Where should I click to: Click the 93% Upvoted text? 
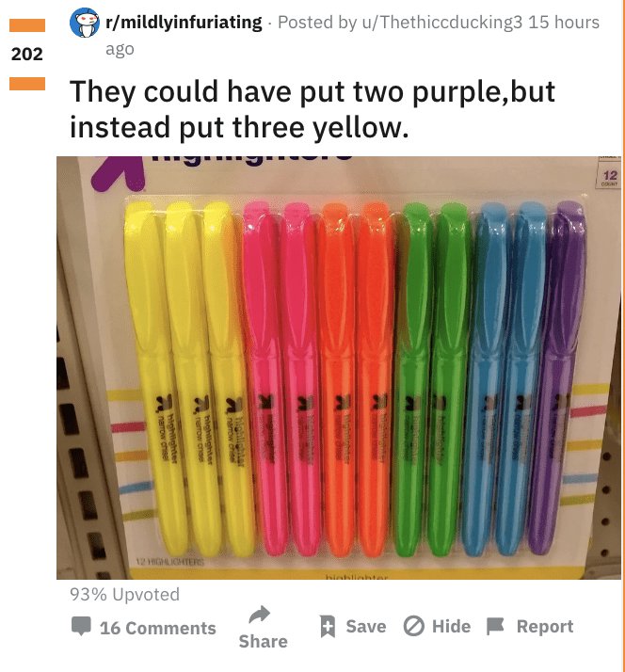125,595
